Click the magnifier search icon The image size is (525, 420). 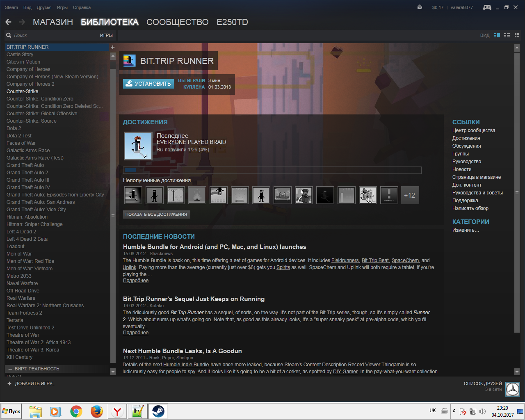(x=9, y=35)
